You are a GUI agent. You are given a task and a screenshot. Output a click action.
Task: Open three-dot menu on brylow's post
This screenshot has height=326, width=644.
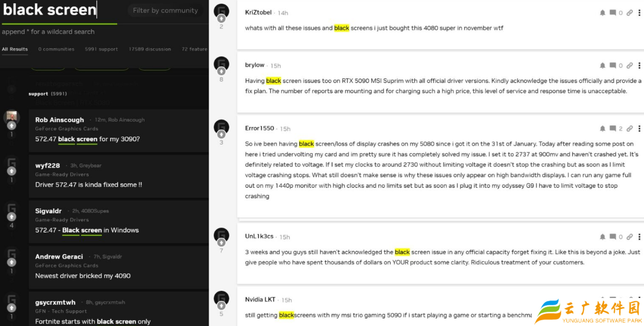(639, 66)
